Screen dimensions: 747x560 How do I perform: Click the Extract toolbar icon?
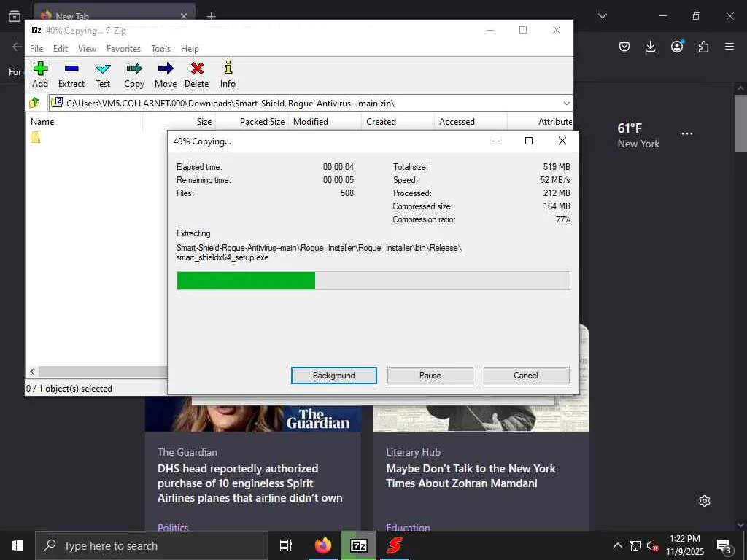71,74
